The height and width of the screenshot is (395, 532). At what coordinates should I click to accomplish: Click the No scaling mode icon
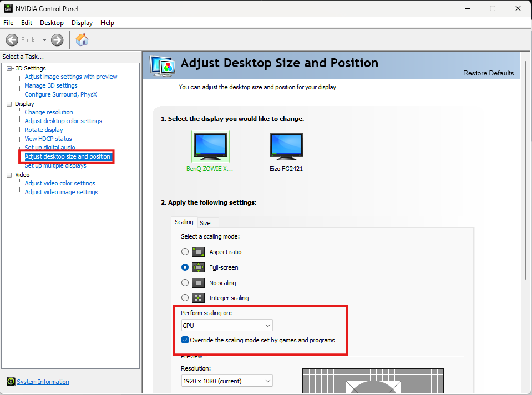tap(198, 283)
